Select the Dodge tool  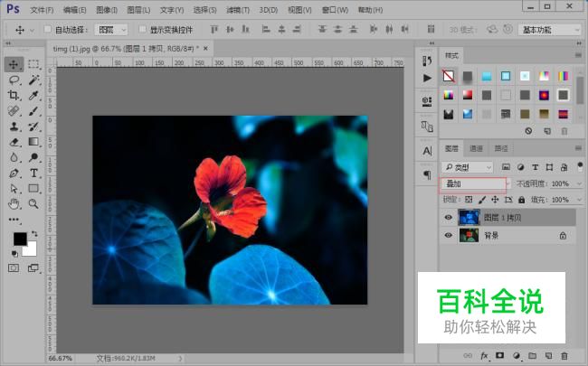[33, 157]
